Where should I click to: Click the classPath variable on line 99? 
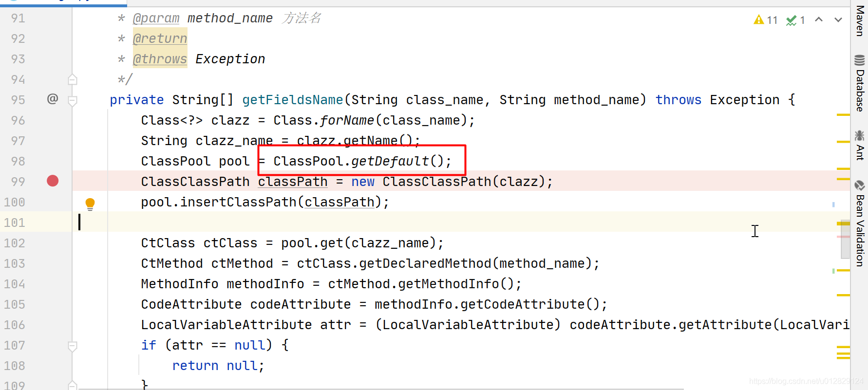click(x=293, y=182)
